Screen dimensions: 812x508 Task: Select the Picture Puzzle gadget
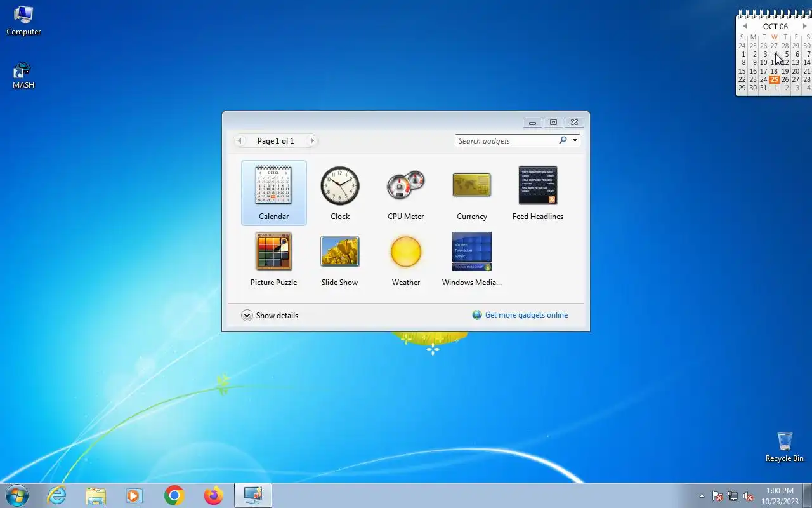pos(273,259)
